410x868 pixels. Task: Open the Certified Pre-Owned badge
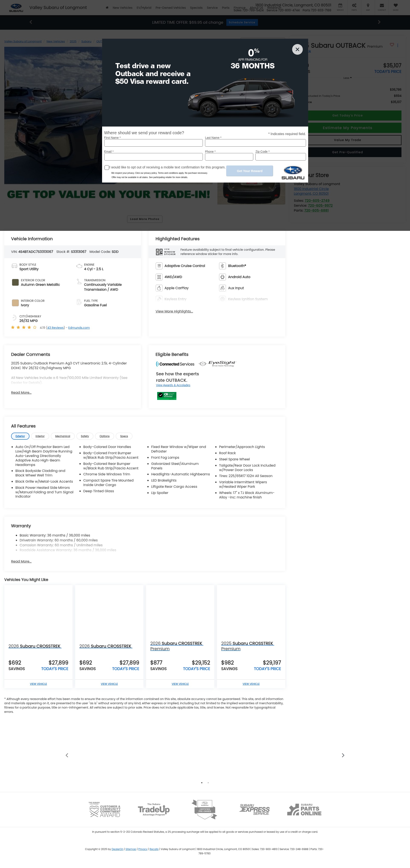pyautogui.click(x=204, y=809)
